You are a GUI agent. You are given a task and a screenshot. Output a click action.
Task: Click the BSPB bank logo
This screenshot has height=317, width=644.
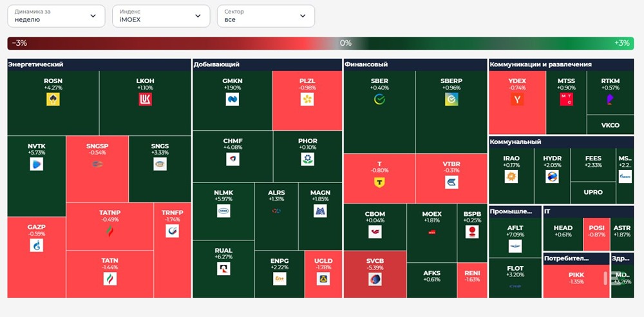coord(472,232)
